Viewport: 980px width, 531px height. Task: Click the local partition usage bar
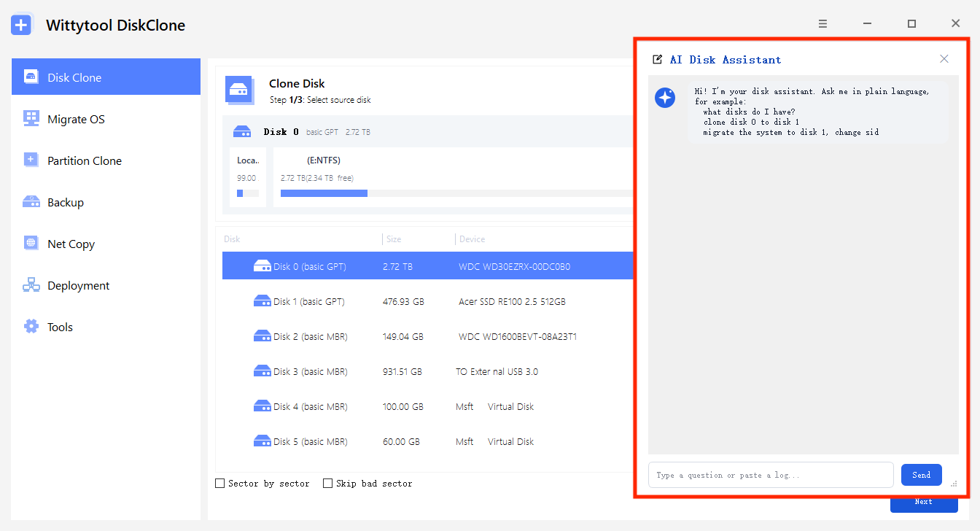coord(247,193)
